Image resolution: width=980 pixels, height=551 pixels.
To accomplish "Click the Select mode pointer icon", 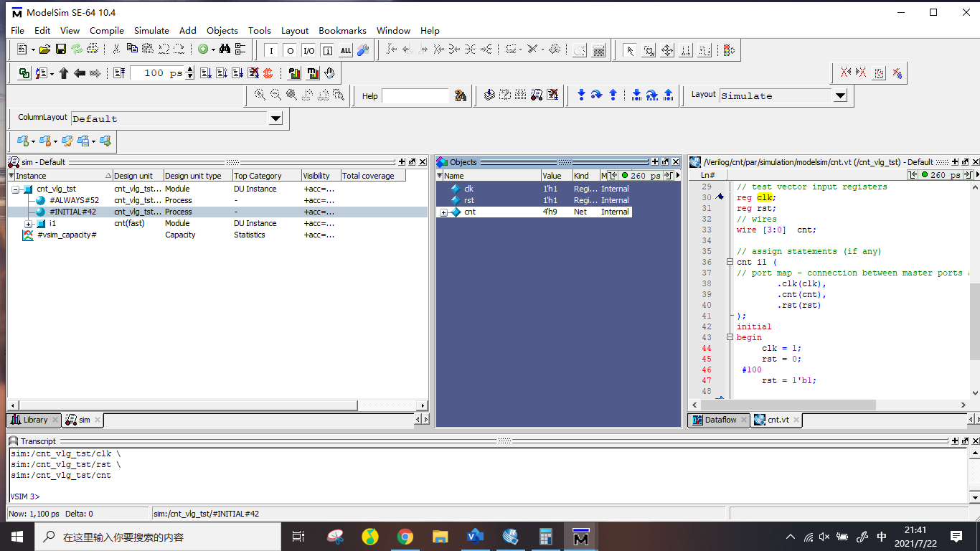I will tap(629, 50).
